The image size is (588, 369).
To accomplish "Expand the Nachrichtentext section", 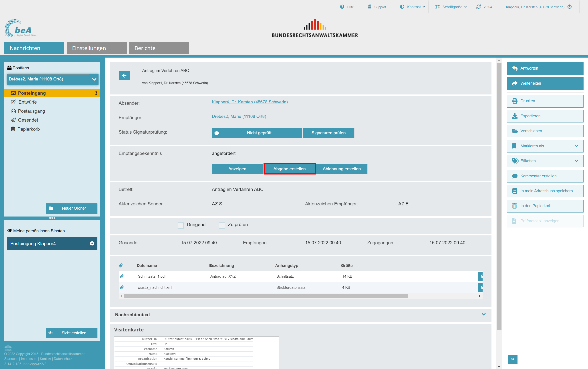I will pyautogui.click(x=483, y=314).
